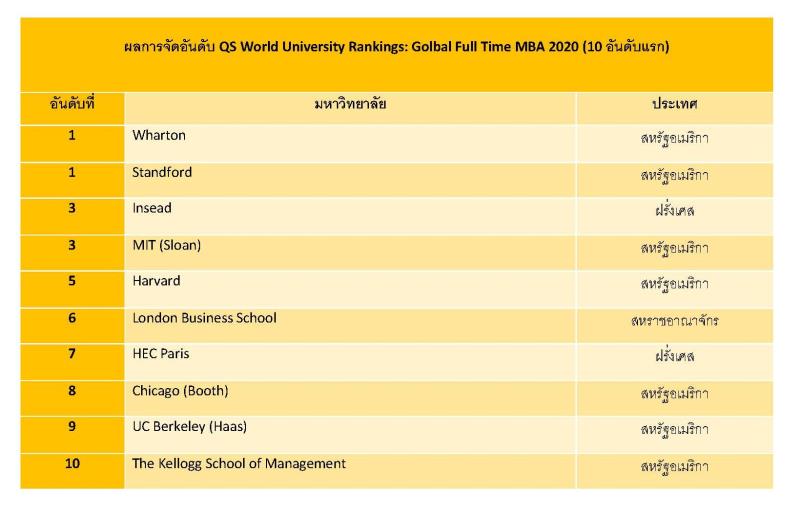Click the ประเทศ column header
The image size is (800, 517).
tap(673, 104)
